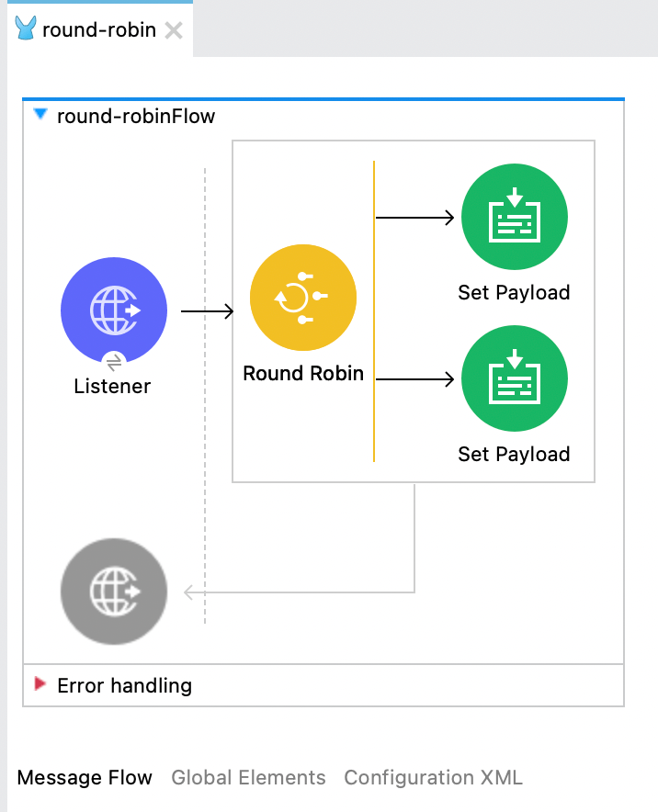Expand the Error handling section

point(40,684)
